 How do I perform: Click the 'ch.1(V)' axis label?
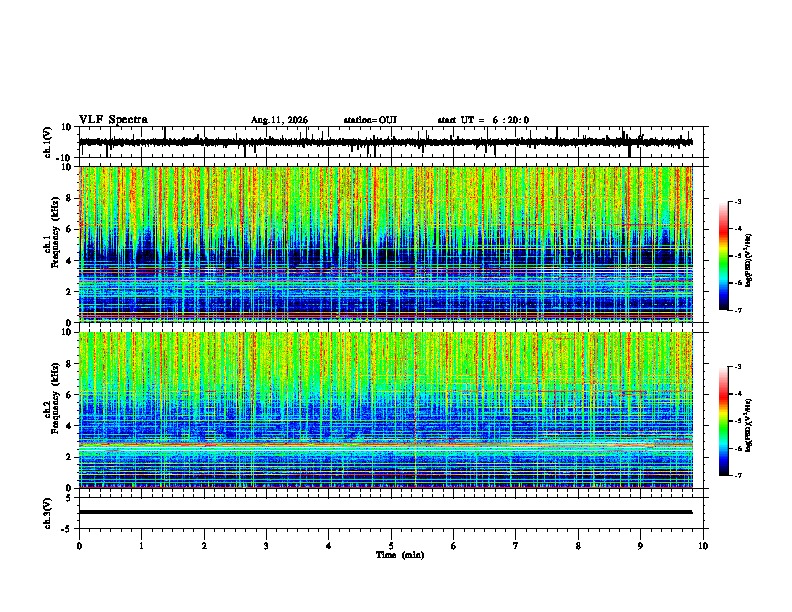(48, 142)
